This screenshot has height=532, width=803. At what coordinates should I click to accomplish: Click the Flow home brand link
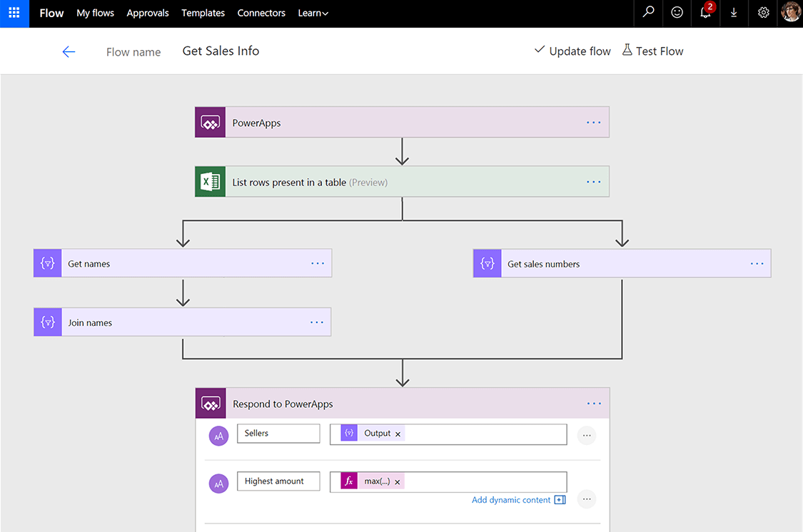[51, 13]
